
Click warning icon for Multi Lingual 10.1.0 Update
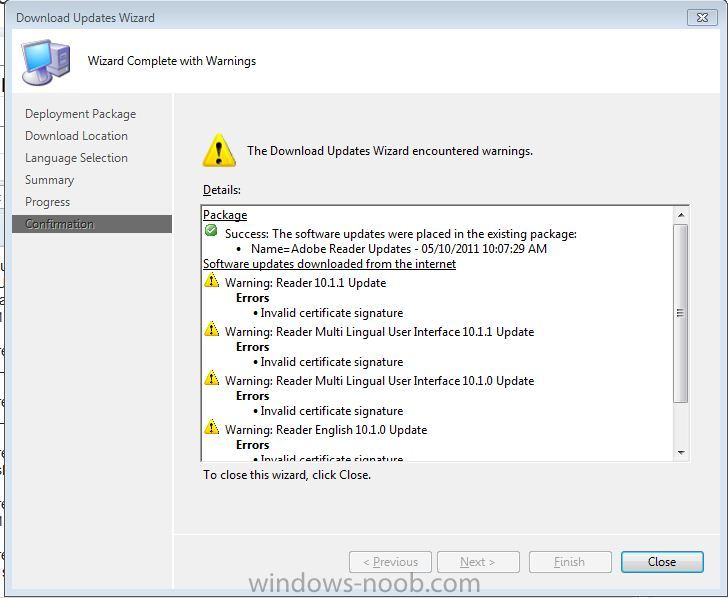(212, 378)
